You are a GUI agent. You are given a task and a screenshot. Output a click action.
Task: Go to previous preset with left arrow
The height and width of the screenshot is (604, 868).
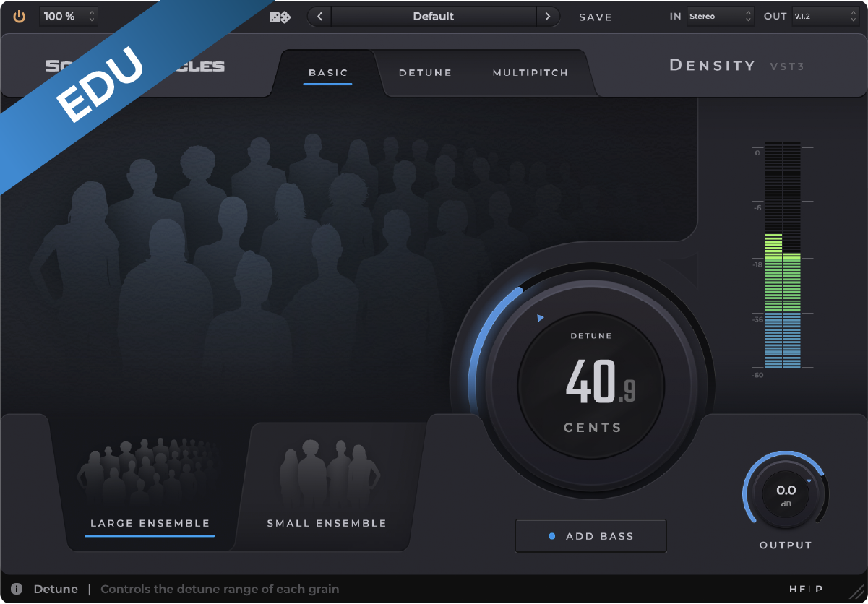click(319, 17)
